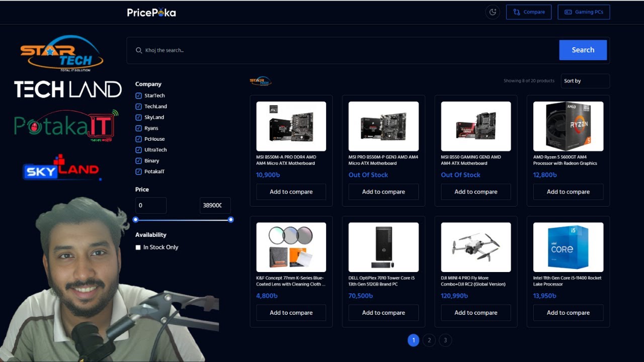This screenshot has height=362, width=644.
Task: Uncheck the StarTech company checkbox
Action: tap(138, 96)
